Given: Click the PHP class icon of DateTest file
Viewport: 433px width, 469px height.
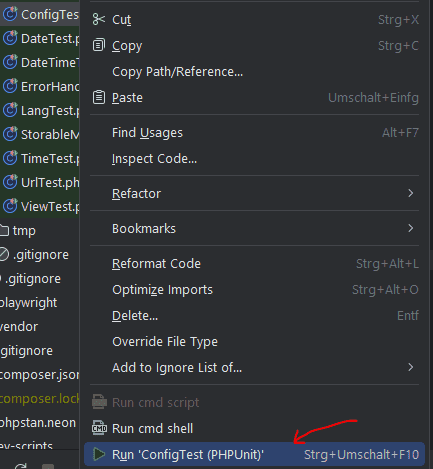Looking at the screenshot, I should click(10, 38).
